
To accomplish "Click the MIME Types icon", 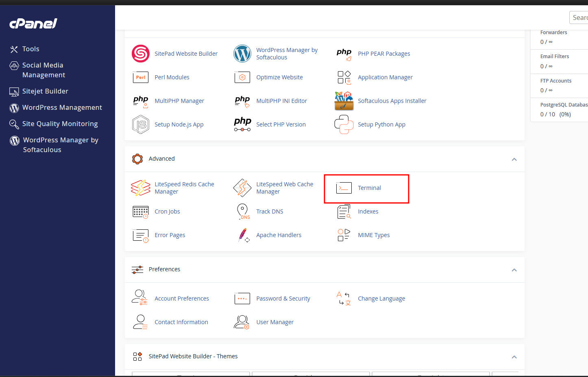I will pos(344,235).
